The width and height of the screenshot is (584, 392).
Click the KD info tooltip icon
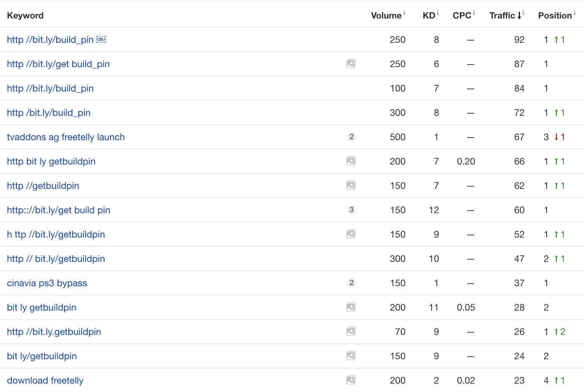point(438,13)
